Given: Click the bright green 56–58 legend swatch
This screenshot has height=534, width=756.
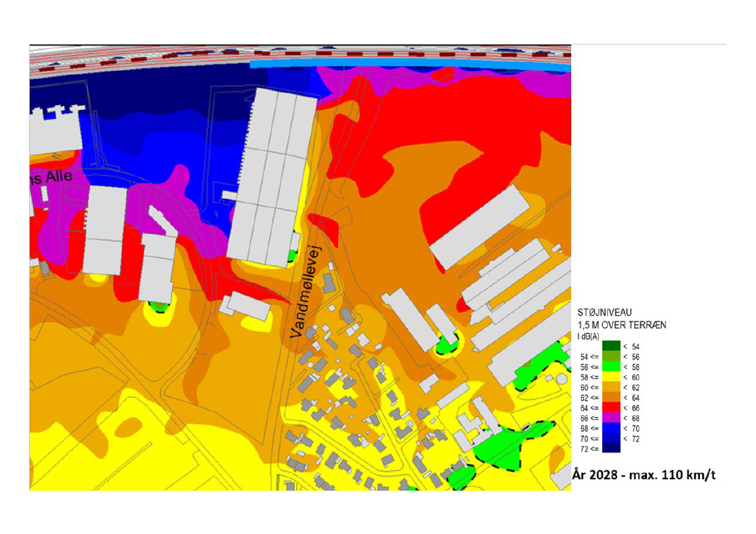Looking at the screenshot, I should (611, 366).
